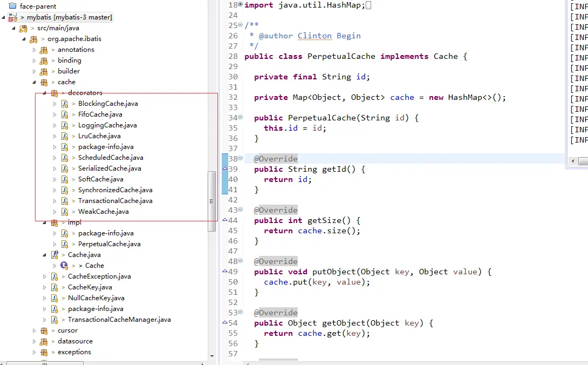Collapse the Cache.java node

(45, 255)
